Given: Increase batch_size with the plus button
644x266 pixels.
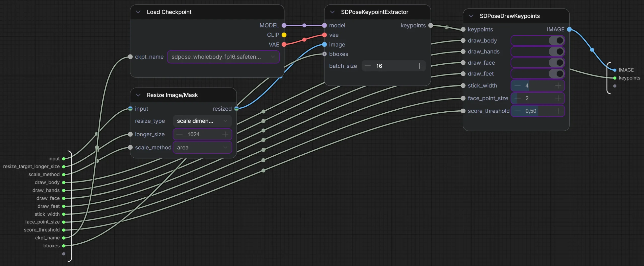Looking at the screenshot, I should point(419,66).
